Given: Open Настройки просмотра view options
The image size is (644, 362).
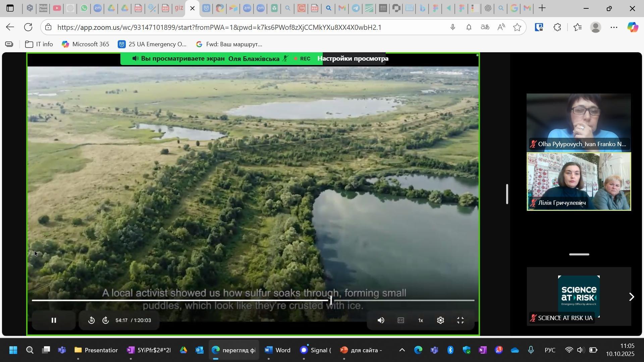Looking at the screenshot, I should tap(353, 59).
